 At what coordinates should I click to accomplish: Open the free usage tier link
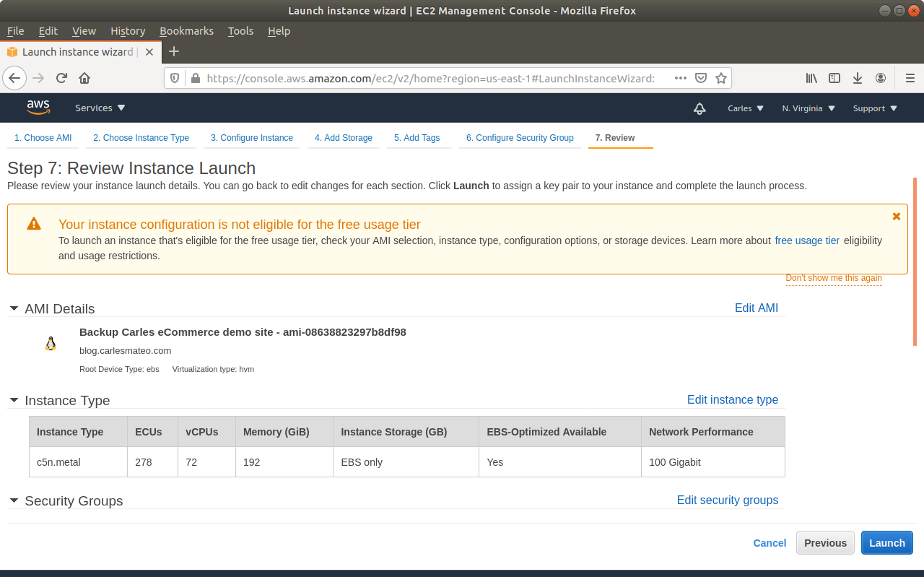coord(807,240)
